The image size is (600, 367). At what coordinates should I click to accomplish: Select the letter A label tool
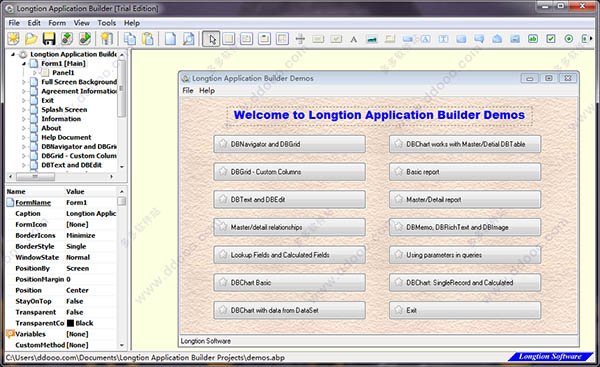pos(354,39)
